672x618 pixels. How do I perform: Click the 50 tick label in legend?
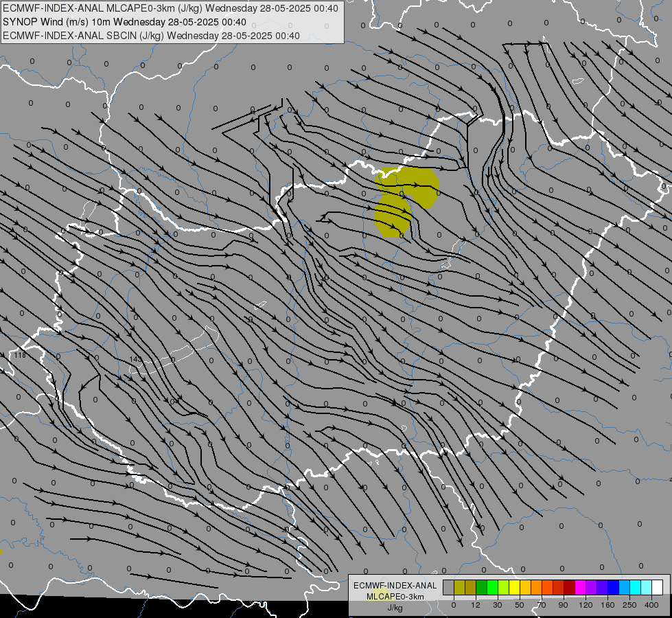click(520, 605)
